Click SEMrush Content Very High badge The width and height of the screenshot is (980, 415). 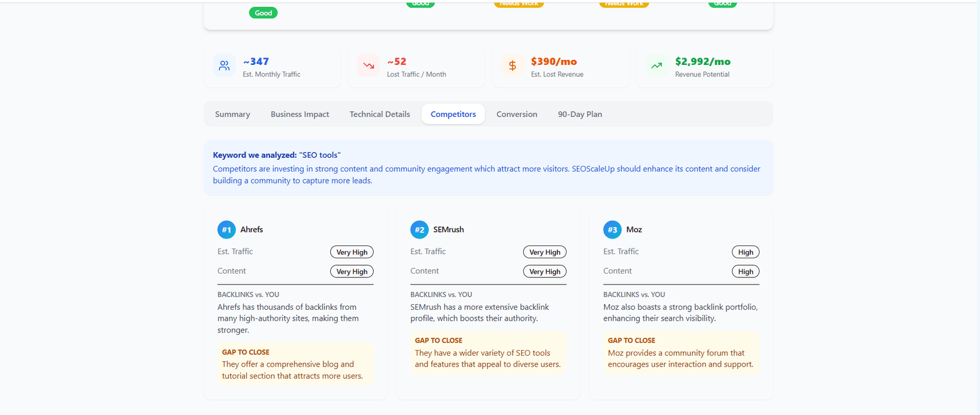pos(545,272)
